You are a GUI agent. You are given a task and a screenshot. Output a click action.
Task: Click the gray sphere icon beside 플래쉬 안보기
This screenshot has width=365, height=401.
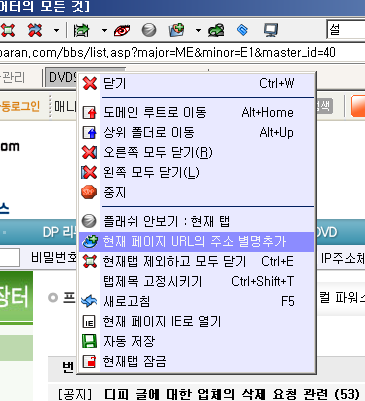[89, 221]
